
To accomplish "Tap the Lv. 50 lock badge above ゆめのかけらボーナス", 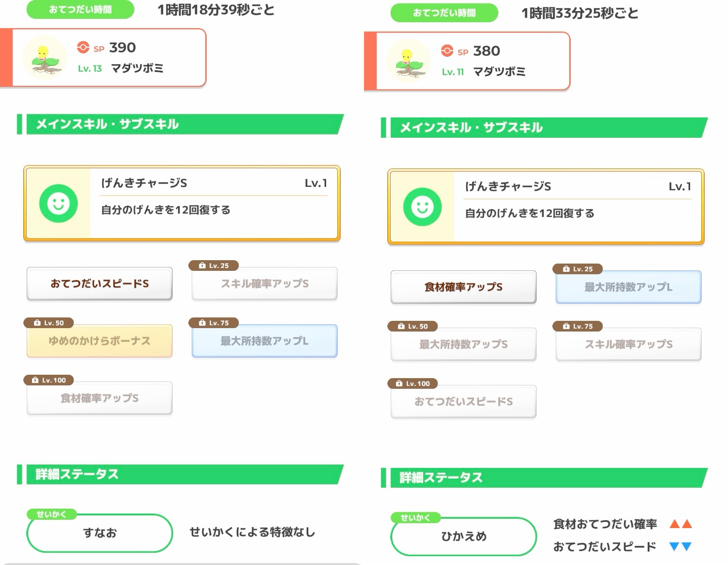I will (49, 323).
